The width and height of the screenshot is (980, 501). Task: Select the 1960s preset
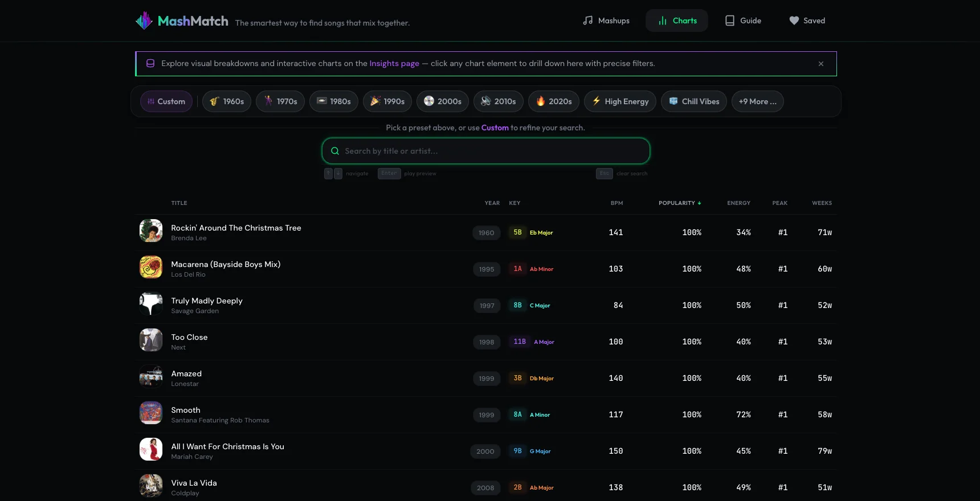[227, 101]
